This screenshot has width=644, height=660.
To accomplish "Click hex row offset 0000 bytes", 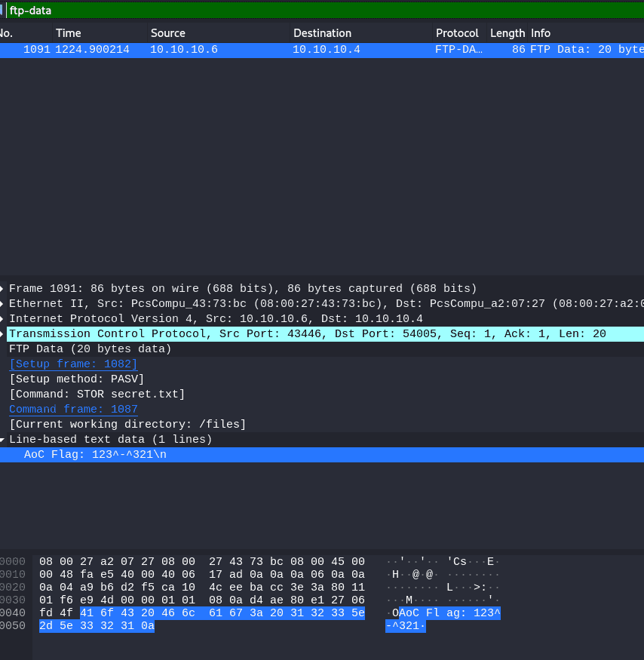I will point(202,561).
